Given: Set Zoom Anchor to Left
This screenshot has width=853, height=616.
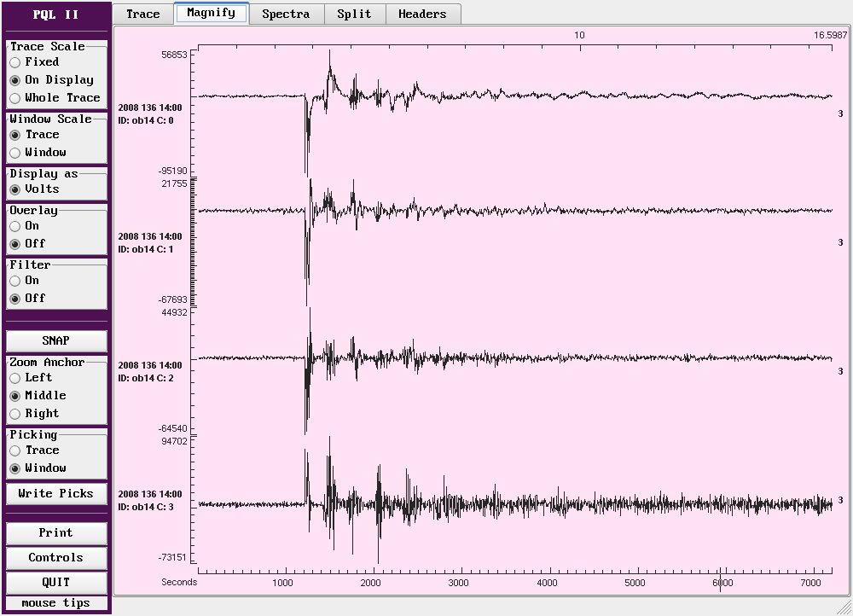Looking at the screenshot, I should coord(15,378).
